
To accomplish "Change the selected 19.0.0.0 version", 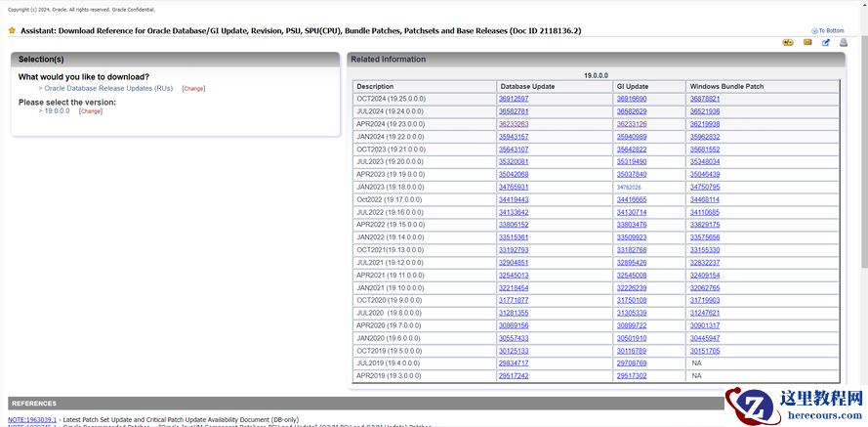I will 91,111.
